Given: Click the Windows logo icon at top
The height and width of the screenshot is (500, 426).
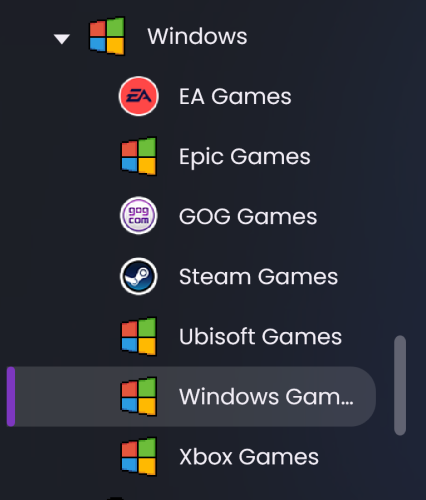Looking at the screenshot, I should tap(107, 36).
